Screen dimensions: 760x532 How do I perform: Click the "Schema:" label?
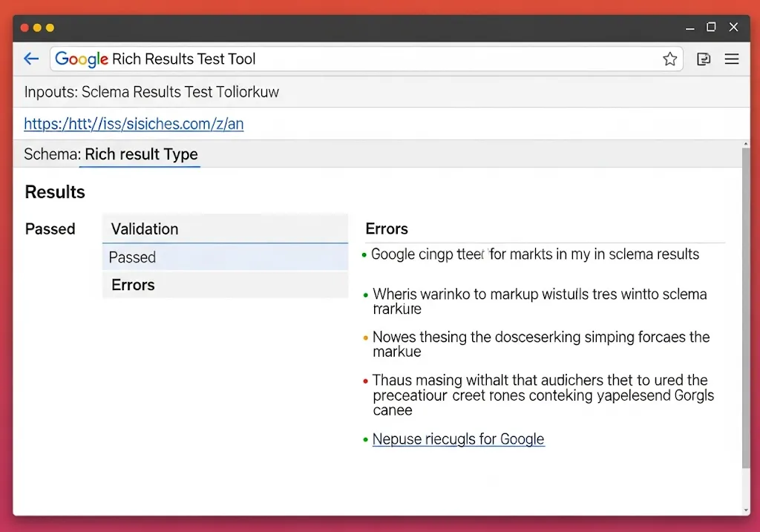53,154
